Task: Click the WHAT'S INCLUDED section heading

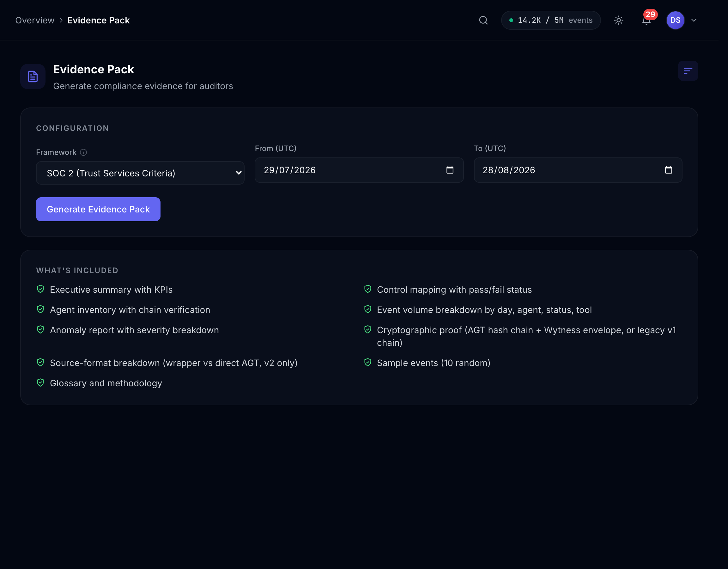Action: click(x=77, y=271)
